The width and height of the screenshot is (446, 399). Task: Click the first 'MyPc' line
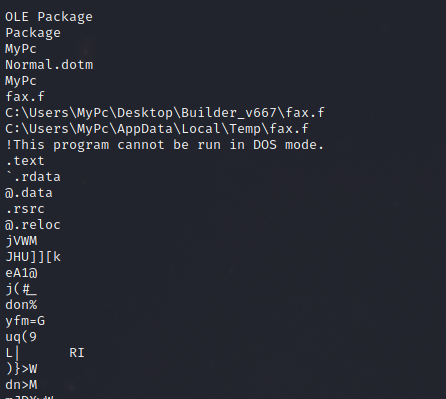point(21,49)
